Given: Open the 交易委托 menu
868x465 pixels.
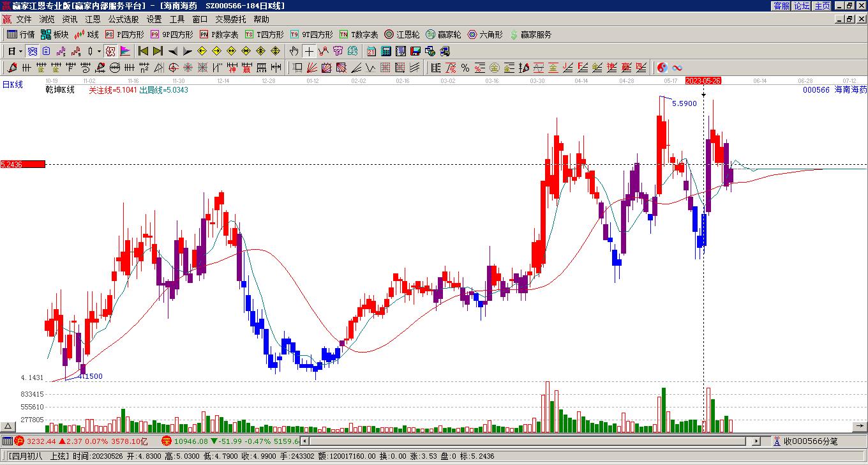Looking at the screenshot, I should [230, 19].
